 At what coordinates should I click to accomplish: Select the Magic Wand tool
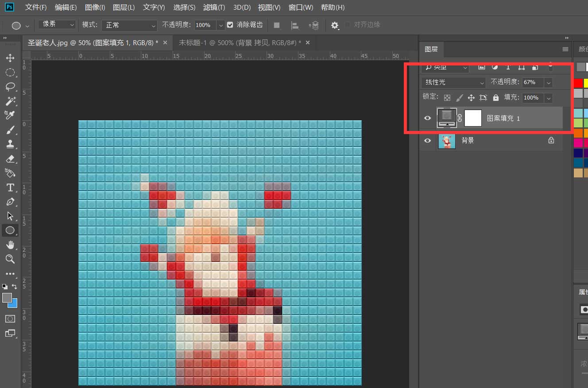tap(10, 101)
